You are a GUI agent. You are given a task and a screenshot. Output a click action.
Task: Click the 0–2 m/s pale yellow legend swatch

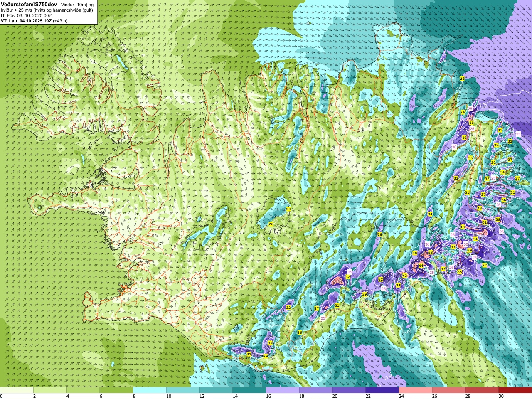17,390
